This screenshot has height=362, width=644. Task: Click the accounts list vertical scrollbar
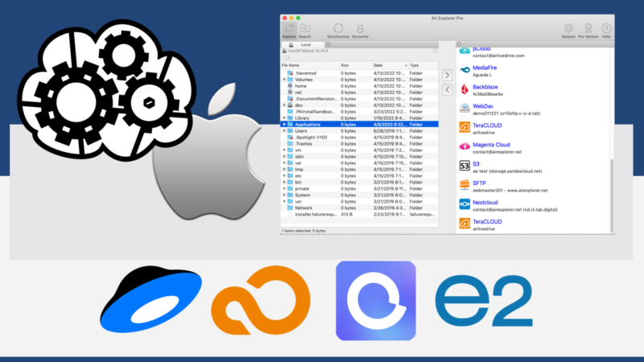612,196
